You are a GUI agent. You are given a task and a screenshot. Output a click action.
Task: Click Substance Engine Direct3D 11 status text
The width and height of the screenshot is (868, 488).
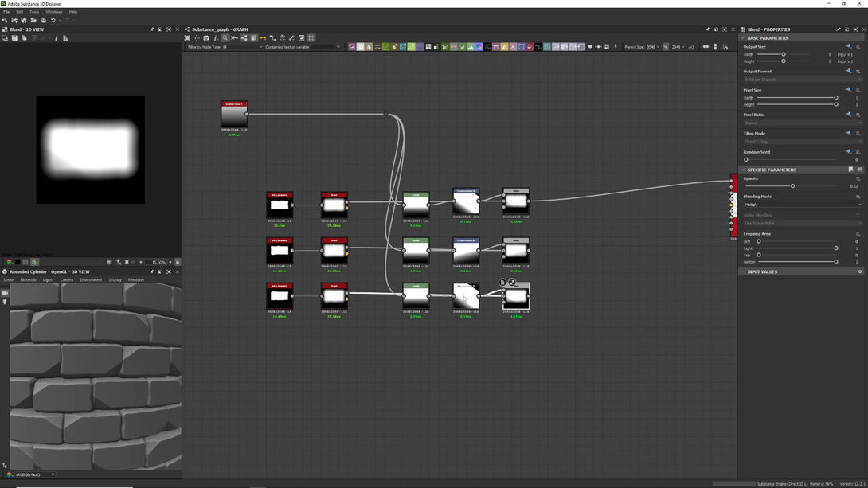[x=783, y=483]
